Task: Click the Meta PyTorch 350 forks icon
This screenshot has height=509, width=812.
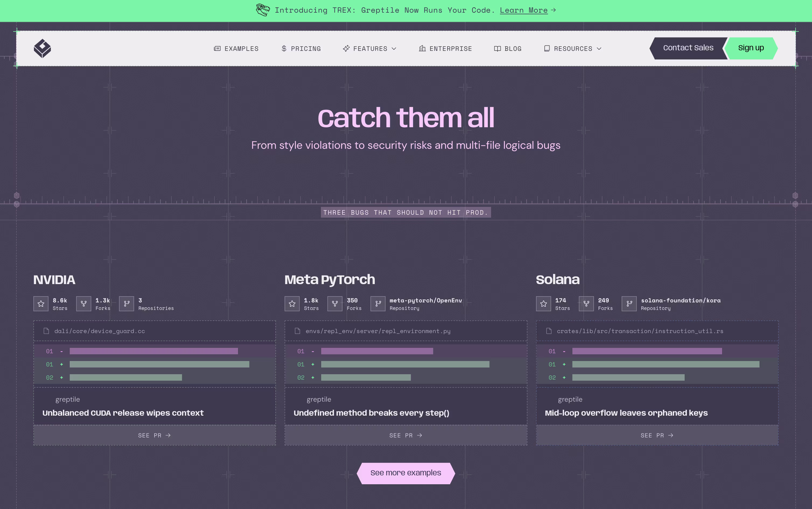Action: 335,304
